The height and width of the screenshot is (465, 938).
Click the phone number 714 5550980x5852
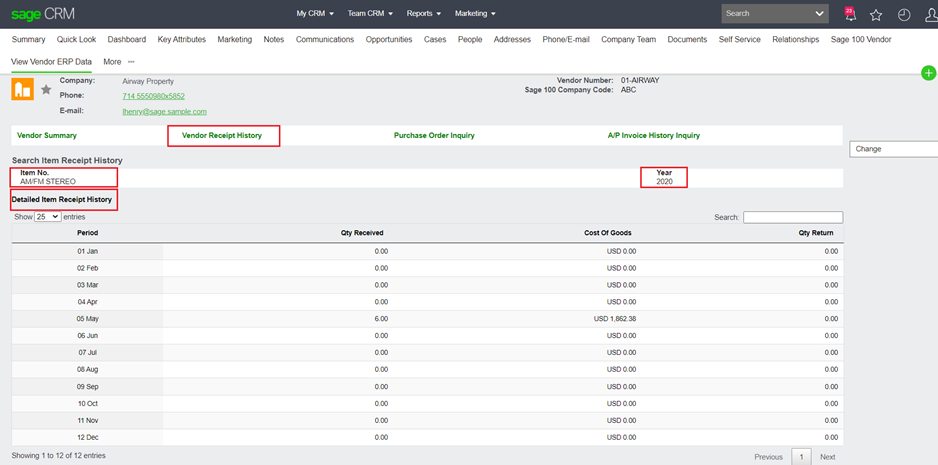[x=153, y=96]
